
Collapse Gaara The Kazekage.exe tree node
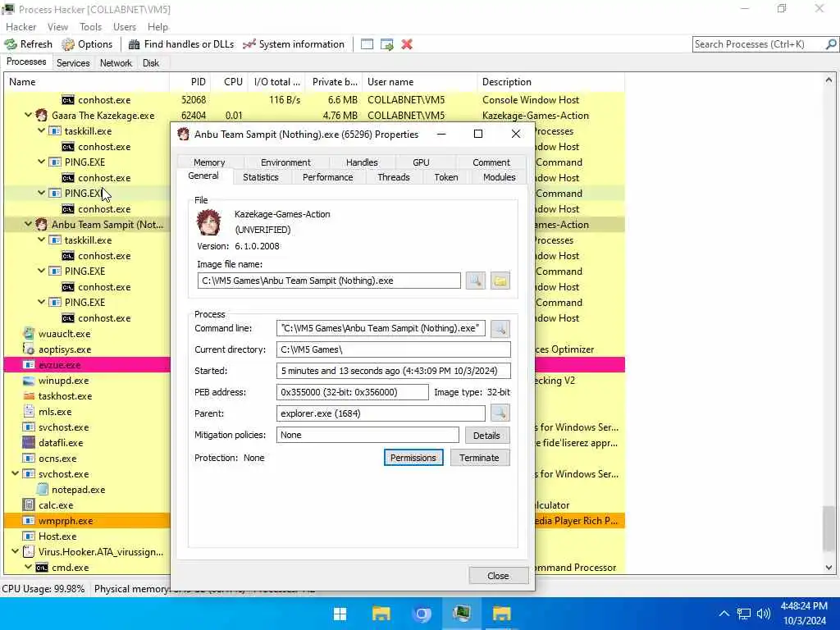tap(29, 115)
